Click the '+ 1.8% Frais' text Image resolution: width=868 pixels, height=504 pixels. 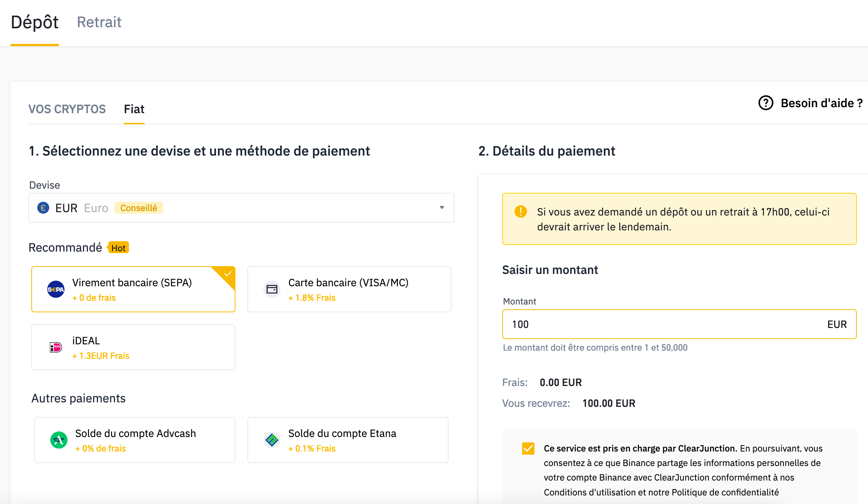tap(312, 298)
